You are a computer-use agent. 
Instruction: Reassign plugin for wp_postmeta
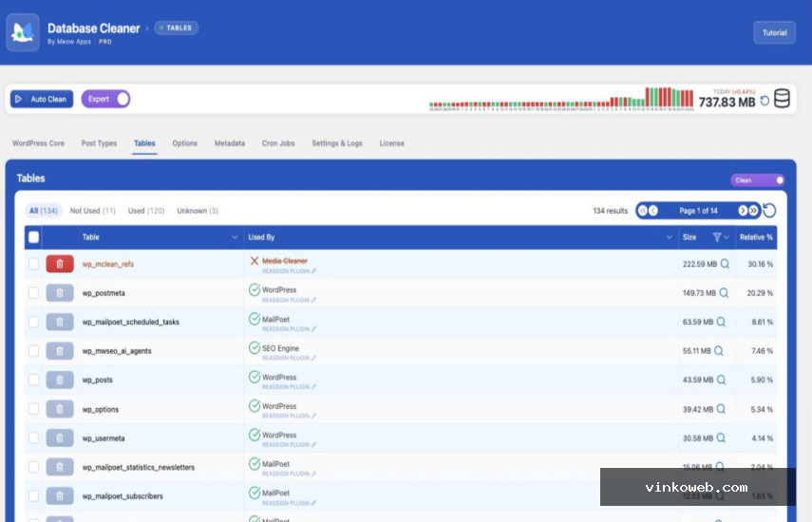289,300
